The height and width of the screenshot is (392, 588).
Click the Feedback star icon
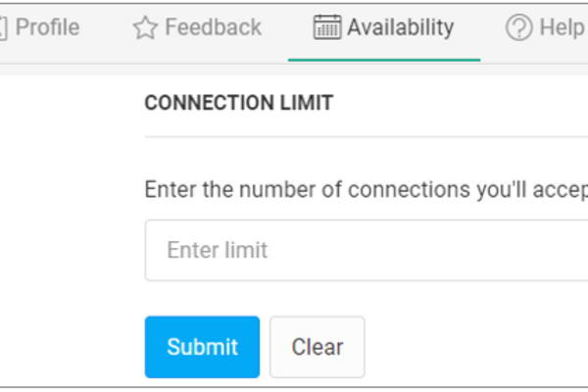[x=145, y=27]
